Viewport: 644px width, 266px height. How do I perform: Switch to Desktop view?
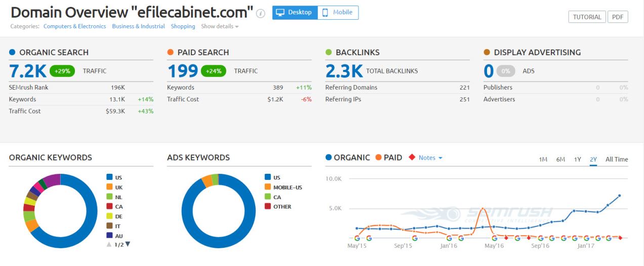[295, 13]
